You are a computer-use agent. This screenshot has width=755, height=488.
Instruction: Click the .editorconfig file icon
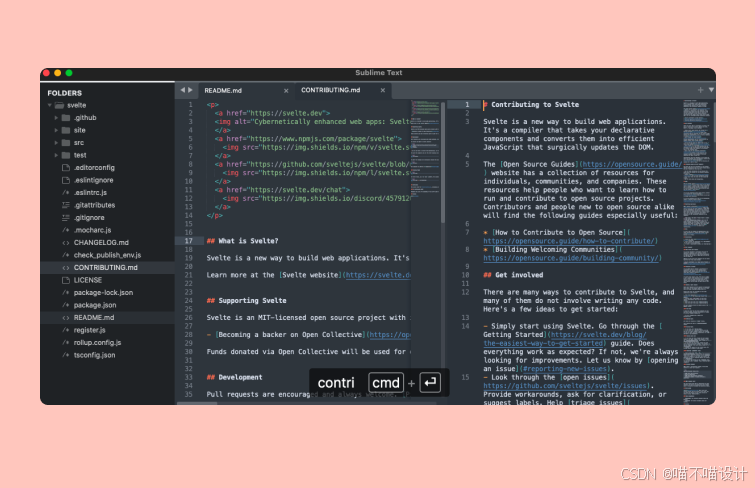point(66,168)
